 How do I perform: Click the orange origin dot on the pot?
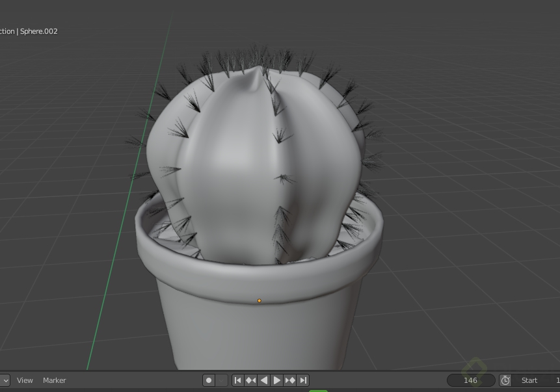(259, 300)
